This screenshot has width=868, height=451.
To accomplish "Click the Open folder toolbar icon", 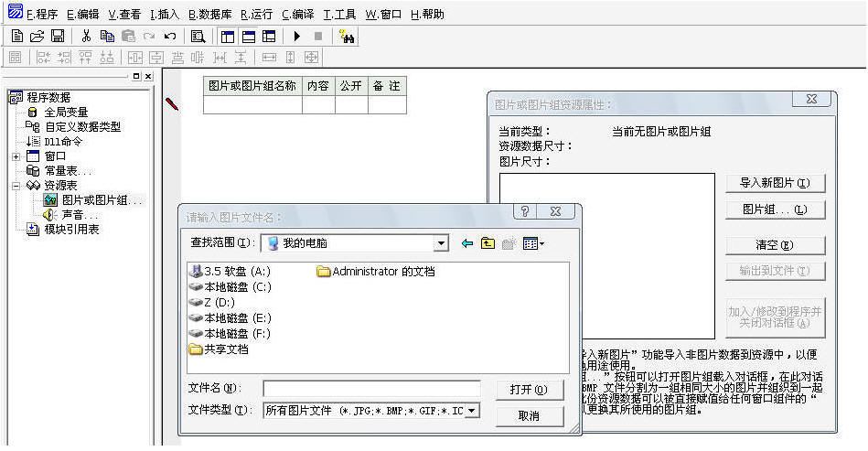I will [38, 37].
